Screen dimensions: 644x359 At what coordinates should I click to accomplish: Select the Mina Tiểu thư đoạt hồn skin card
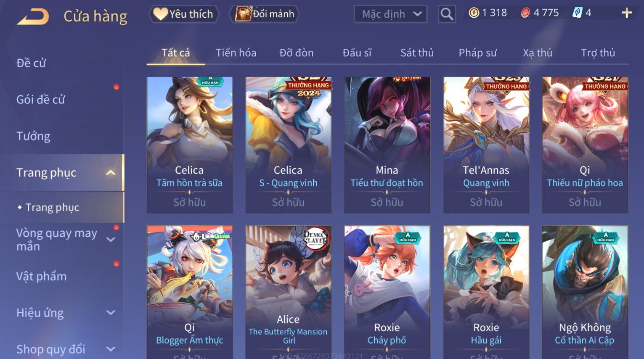[x=387, y=145]
